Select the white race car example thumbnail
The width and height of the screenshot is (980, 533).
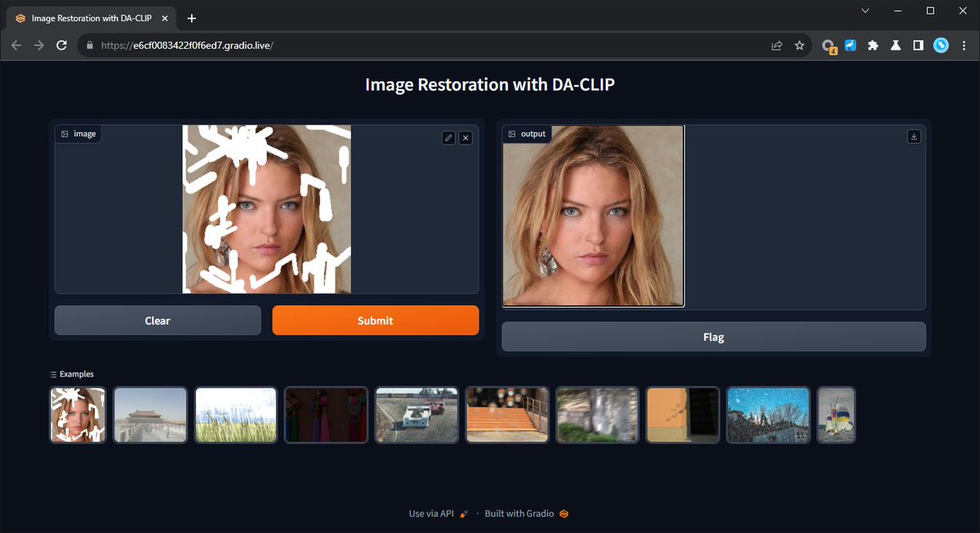pos(416,415)
